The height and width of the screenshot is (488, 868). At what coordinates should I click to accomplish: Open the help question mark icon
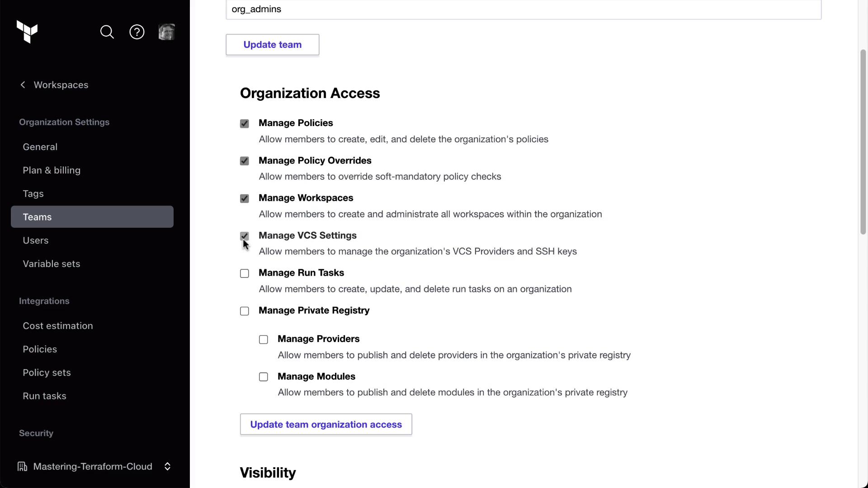(x=137, y=32)
